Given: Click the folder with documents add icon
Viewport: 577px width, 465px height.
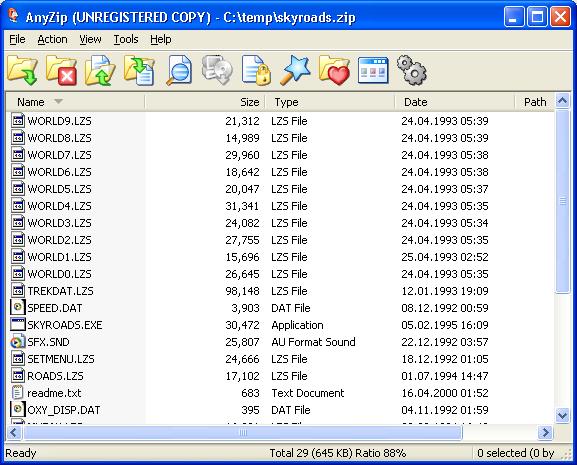Looking at the screenshot, I should [139, 70].
